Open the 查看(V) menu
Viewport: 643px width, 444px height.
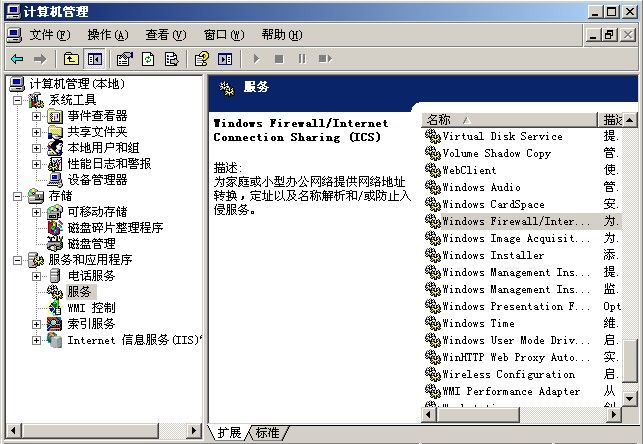click(x=164, y=34)
